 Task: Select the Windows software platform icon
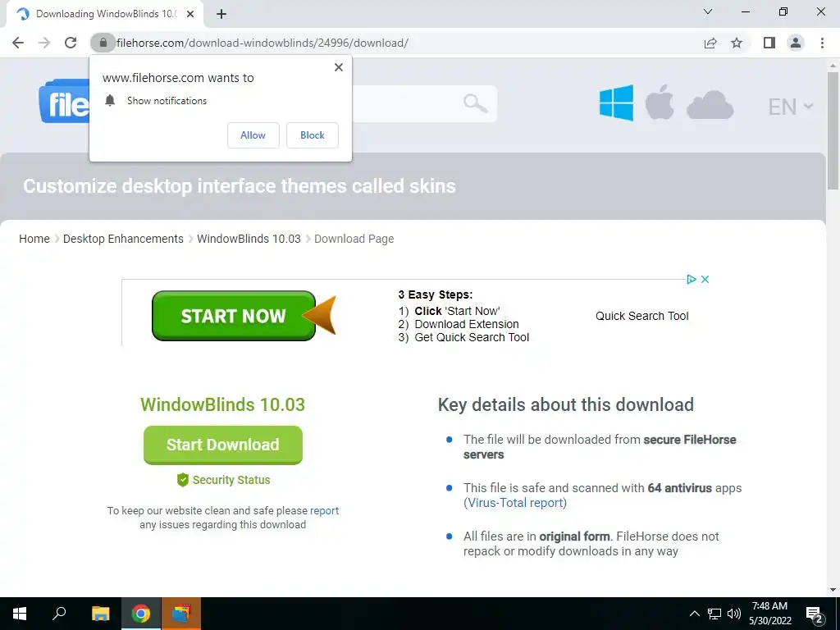coord(616,103)
